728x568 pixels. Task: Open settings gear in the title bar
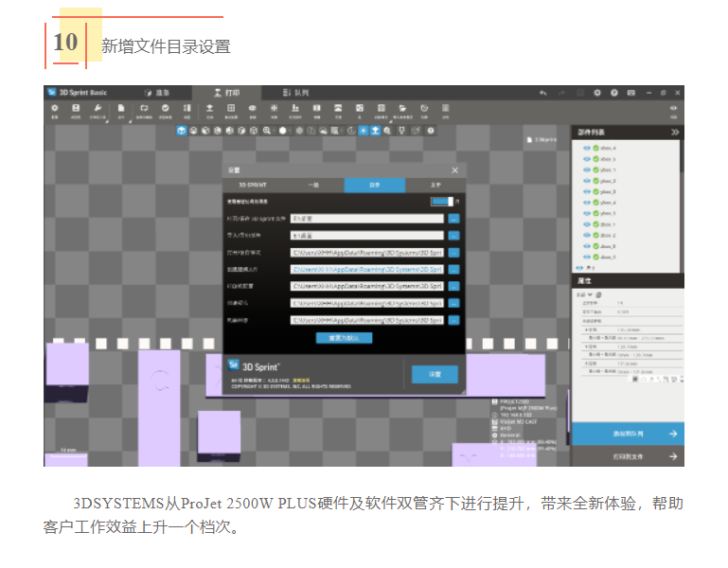pyautogui.click(x=597, y=93)
